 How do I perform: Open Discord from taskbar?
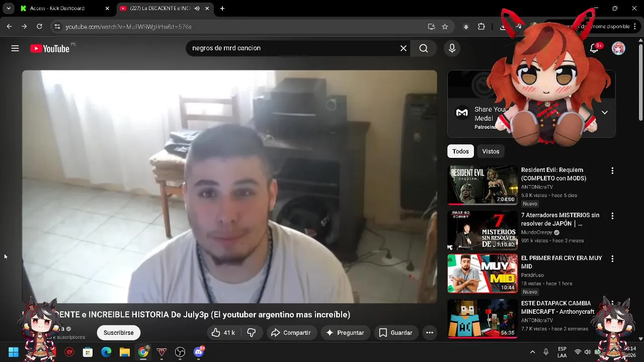(199, 352)
